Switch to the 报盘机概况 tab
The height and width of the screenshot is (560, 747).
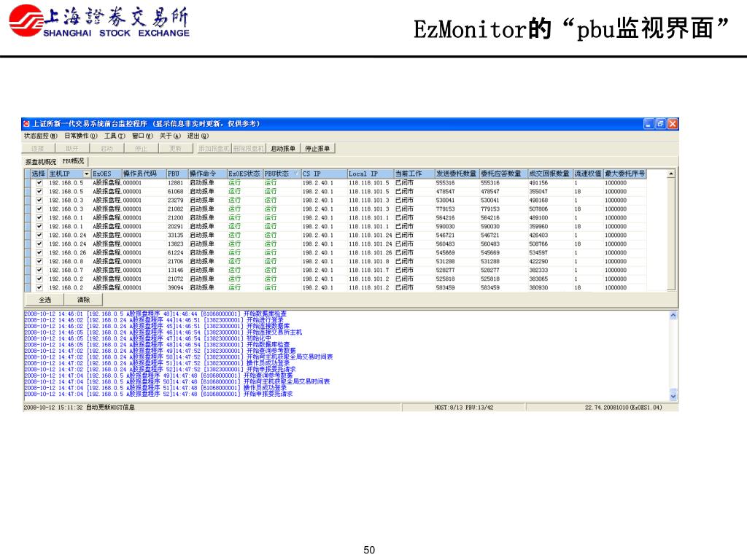tap(41, 162)
